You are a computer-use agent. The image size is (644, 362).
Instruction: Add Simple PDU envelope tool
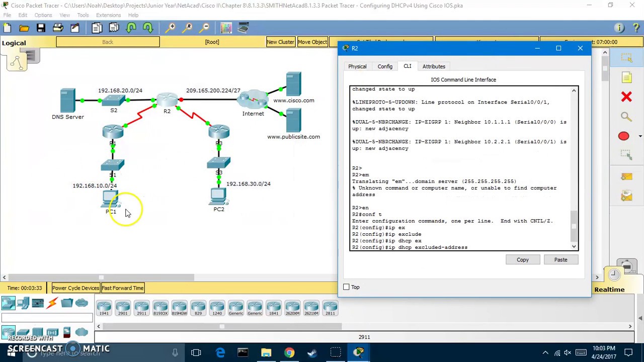626,177
